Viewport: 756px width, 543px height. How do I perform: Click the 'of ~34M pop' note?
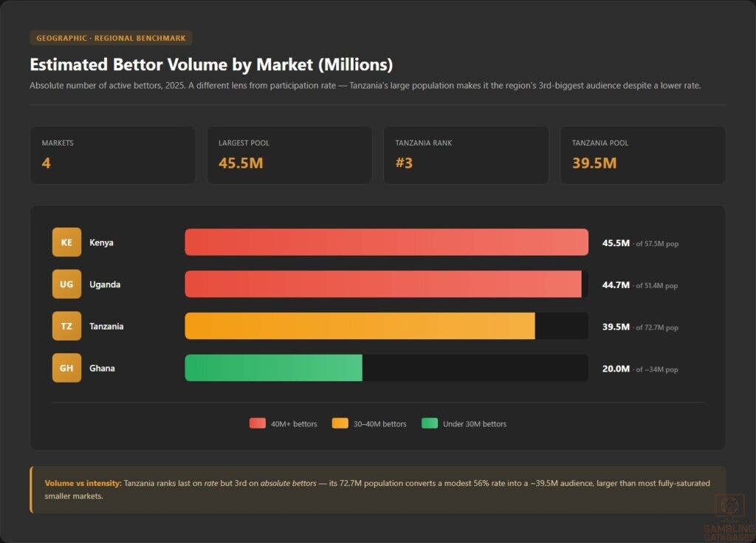[x=656, y=369]
